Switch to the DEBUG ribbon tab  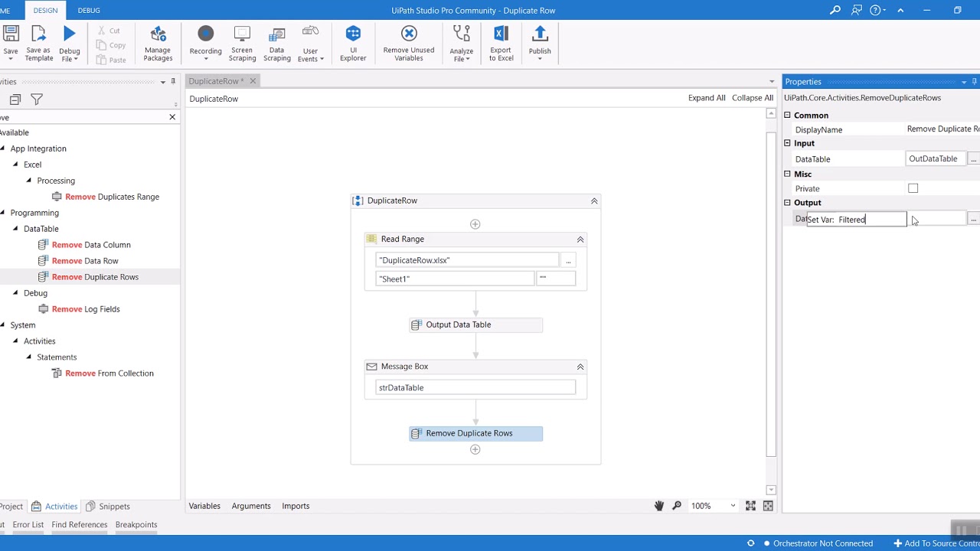point(89,10)
